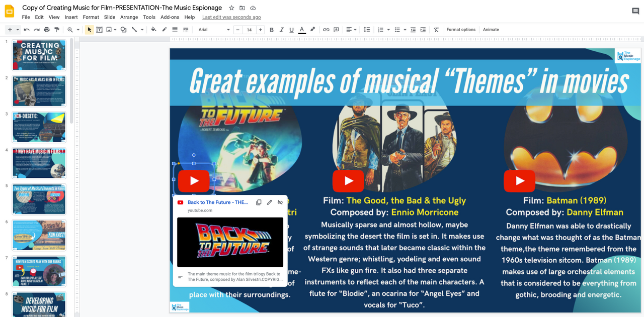
Task: Expand the line type dropdown arrow
Action: (x=142, y=30)
